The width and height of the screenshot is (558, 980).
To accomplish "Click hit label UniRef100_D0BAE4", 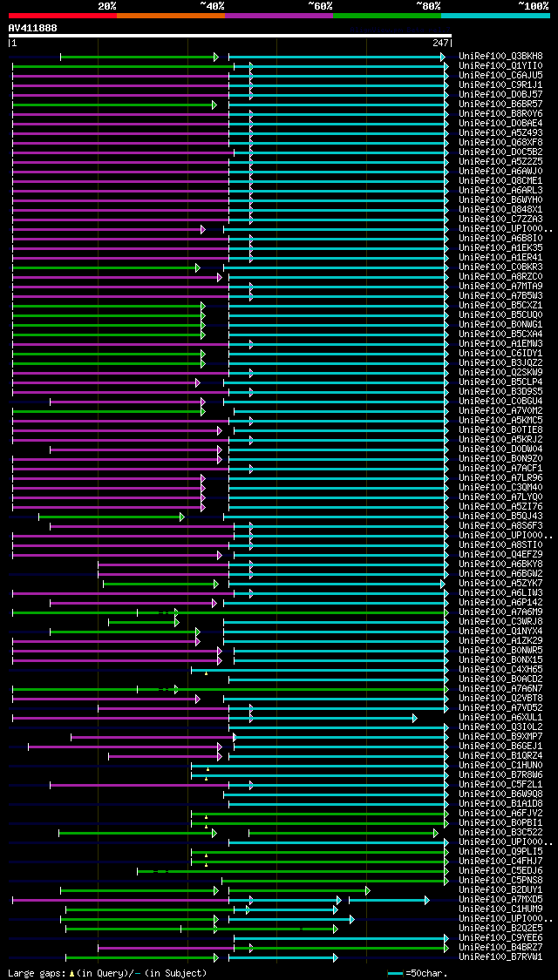I will pos(500,123).
